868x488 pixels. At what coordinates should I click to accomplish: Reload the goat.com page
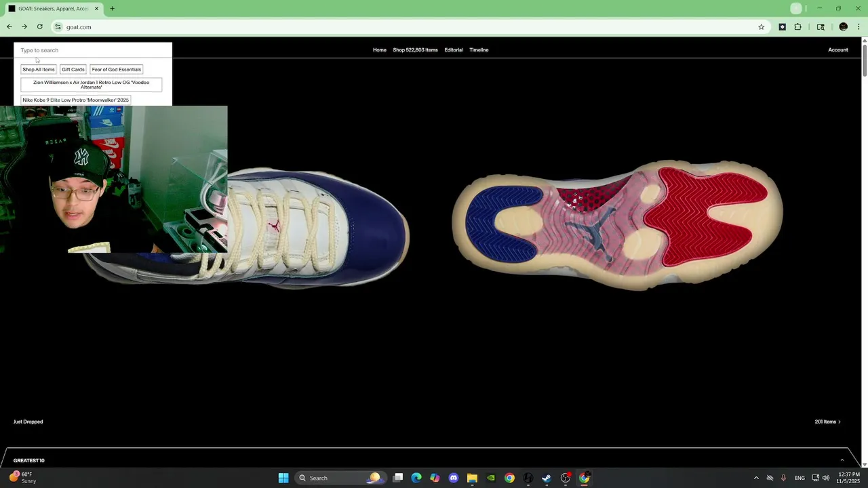tap(40, 27)
